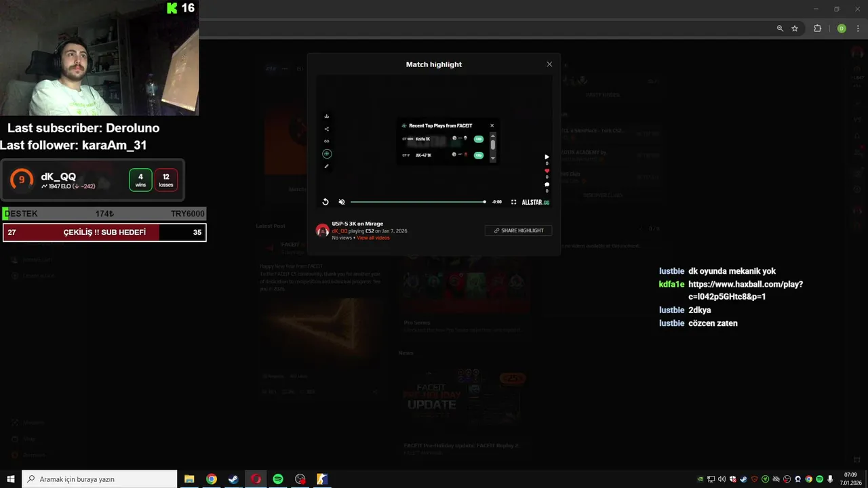The image size is (868, 488).
Task: Open the dK_QQ profile link under the video
Action: pos(339,231)
